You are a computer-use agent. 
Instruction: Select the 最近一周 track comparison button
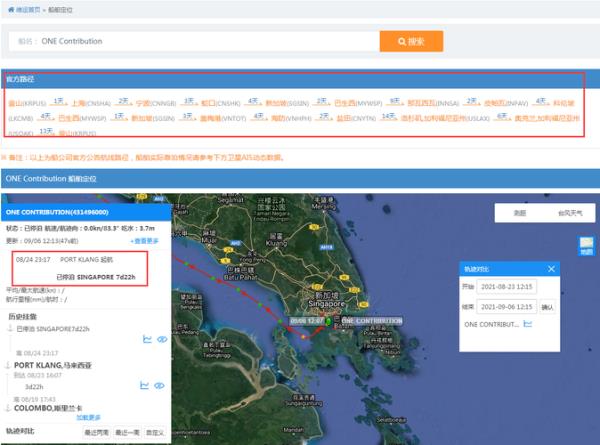[x=127, y=432]
